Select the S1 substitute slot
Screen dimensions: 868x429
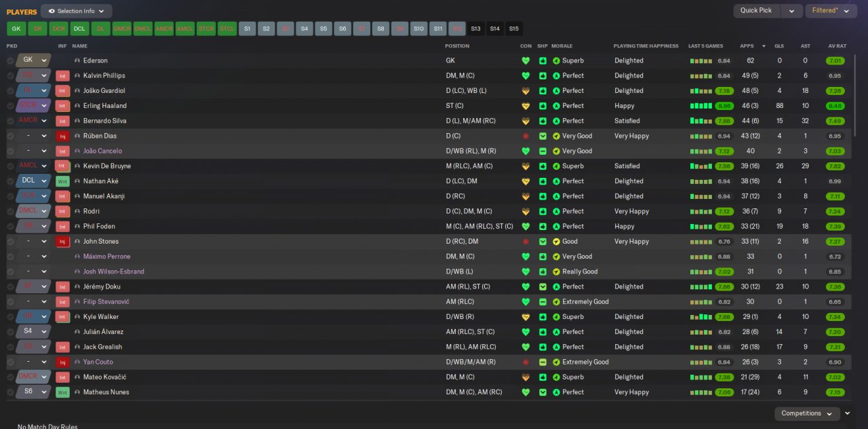coord(248,29)
